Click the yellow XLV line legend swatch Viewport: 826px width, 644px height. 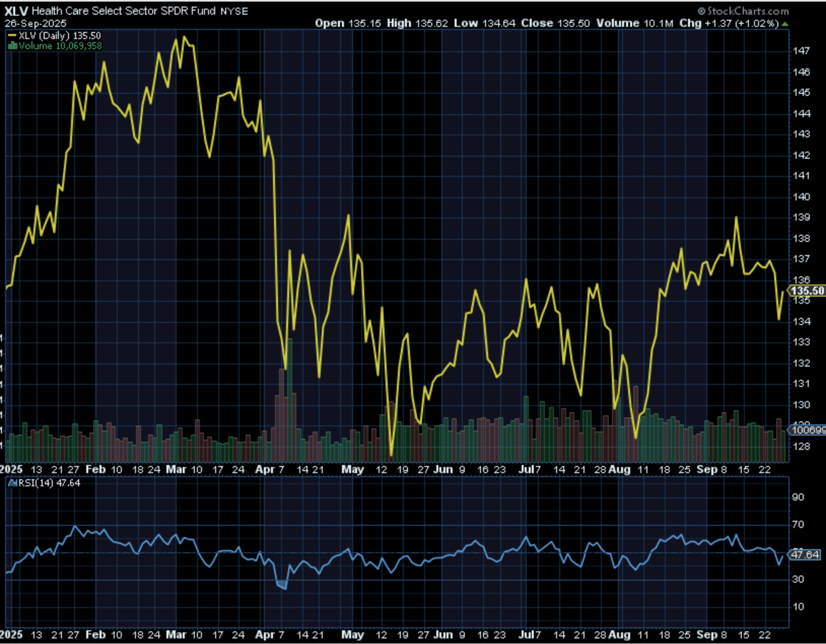click(12, 36)
